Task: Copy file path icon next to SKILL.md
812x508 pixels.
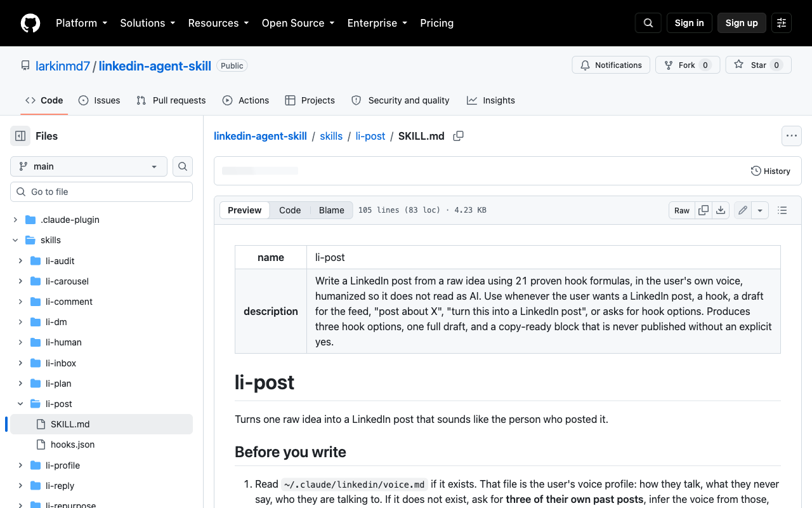Action: pyautogui.click(x=458, y=136)
